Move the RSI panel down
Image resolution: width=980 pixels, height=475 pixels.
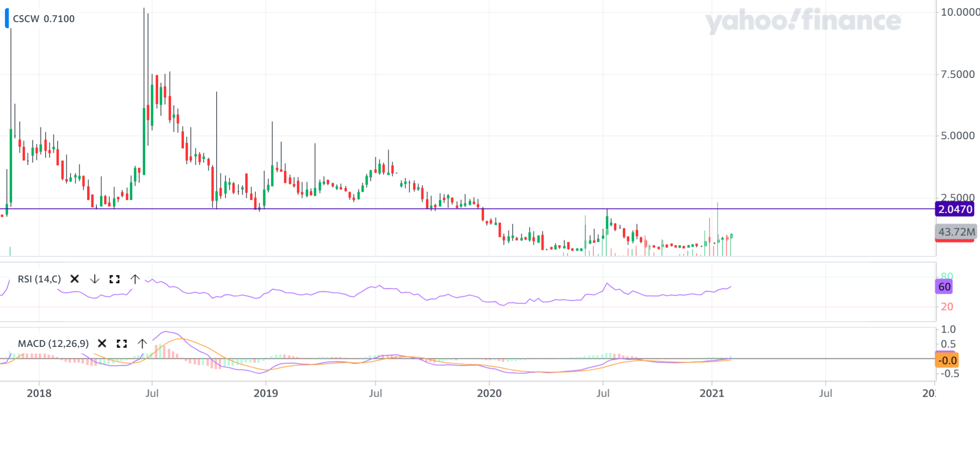click(94, 279)
